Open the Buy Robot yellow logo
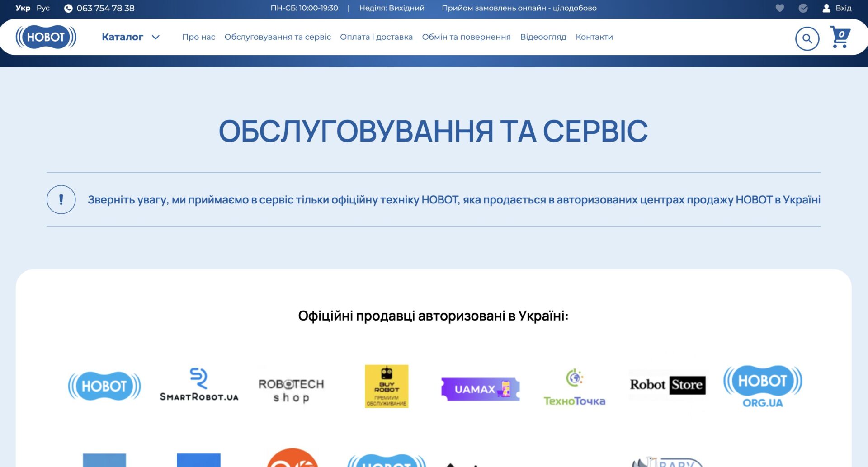868x467 pixels. (387, 386)
